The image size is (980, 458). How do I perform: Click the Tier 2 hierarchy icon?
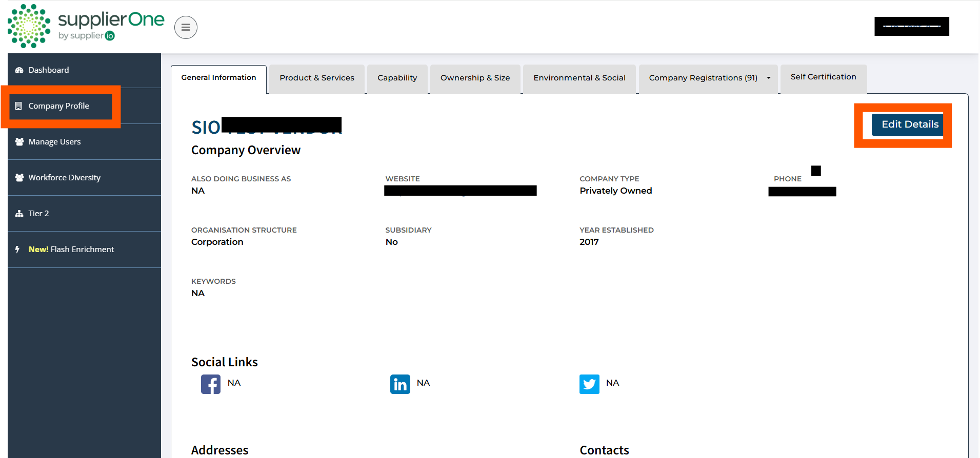tap(19, 214)
